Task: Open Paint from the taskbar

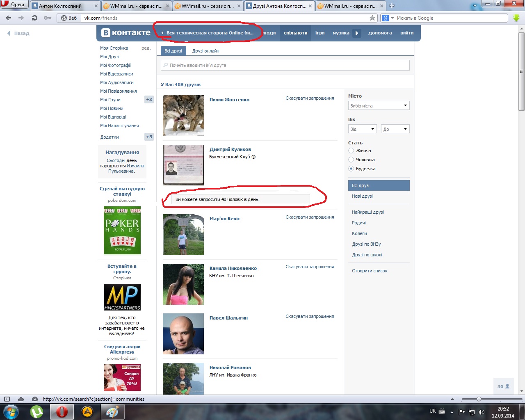Action: click(112, 412)
